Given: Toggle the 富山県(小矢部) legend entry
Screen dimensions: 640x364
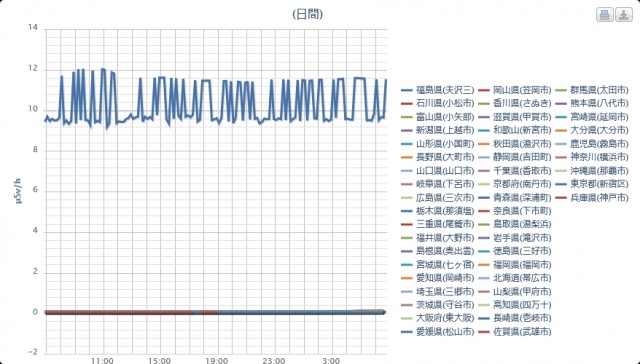Looking at the screenshot, I should click(x=438, y=117).
